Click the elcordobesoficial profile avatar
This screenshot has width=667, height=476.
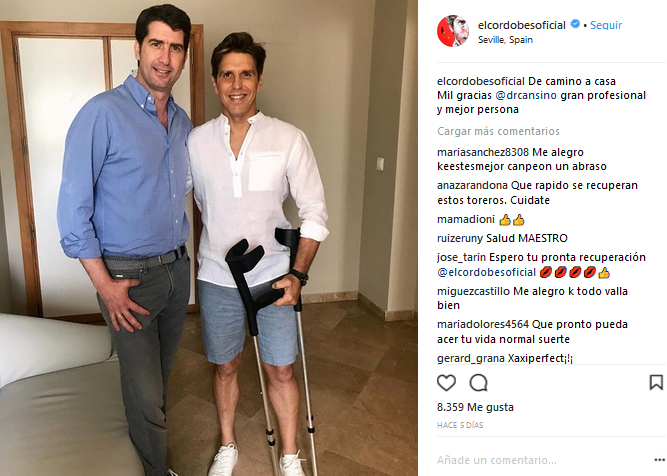453,31
